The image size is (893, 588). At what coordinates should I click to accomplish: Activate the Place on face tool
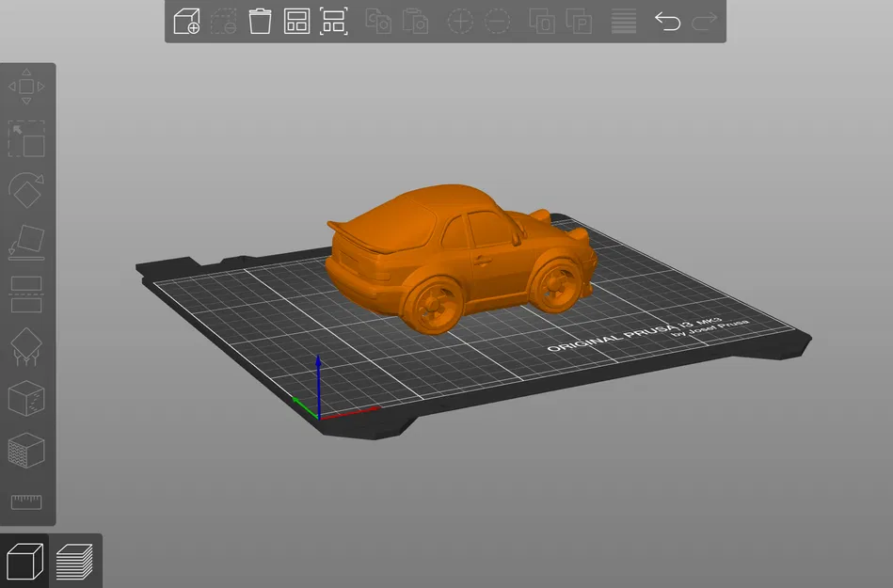[x=26, y=243]
